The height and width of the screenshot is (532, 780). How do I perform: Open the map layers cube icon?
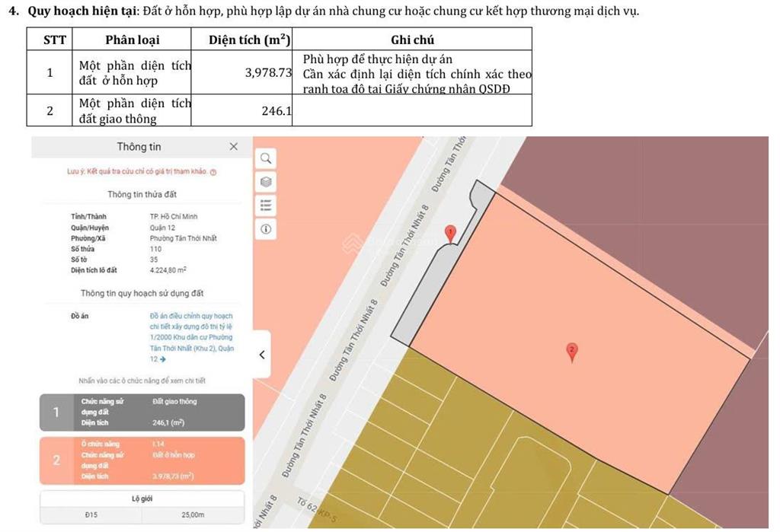[266, 182]
